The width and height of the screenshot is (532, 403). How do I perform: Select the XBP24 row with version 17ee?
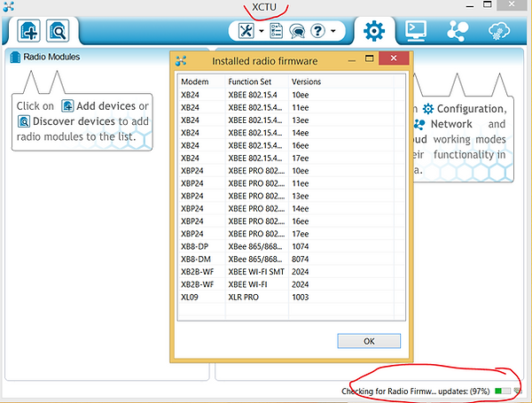[x=291, y=234]
